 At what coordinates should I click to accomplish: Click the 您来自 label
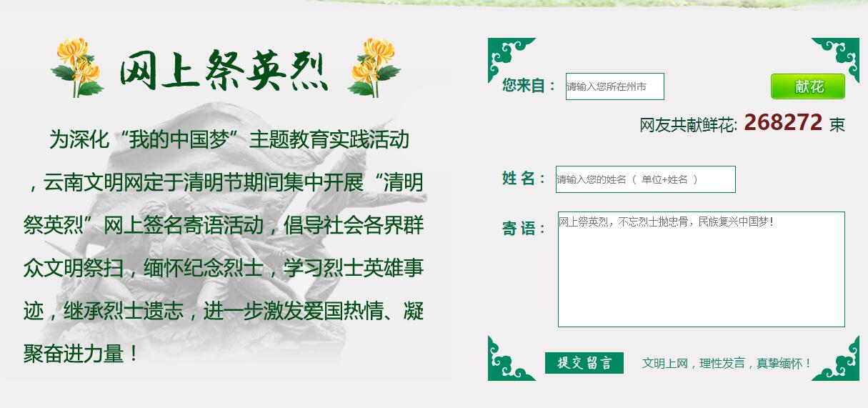[x=529, y=86]
